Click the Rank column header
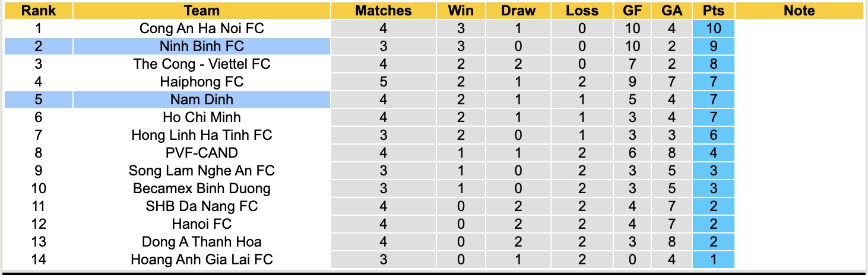Image resolution: width=868 pixels, height=275 pixels. pyautogui.click(x=39, y=11)
